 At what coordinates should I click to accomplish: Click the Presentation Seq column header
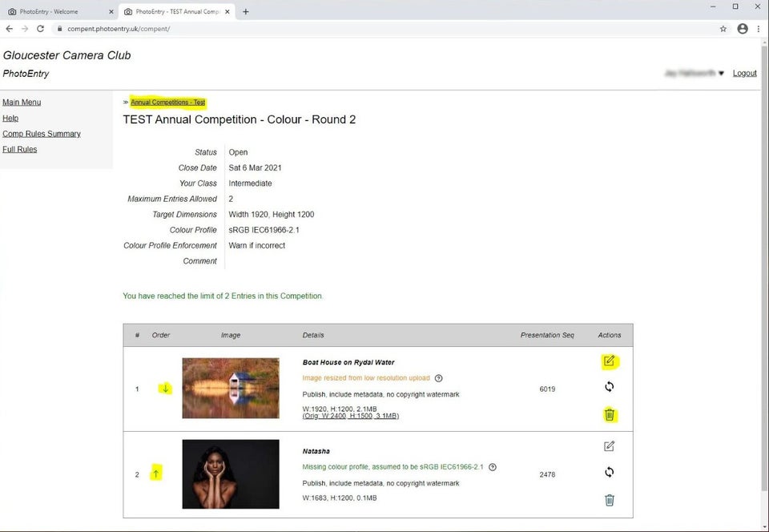click(x=547, y=335)
